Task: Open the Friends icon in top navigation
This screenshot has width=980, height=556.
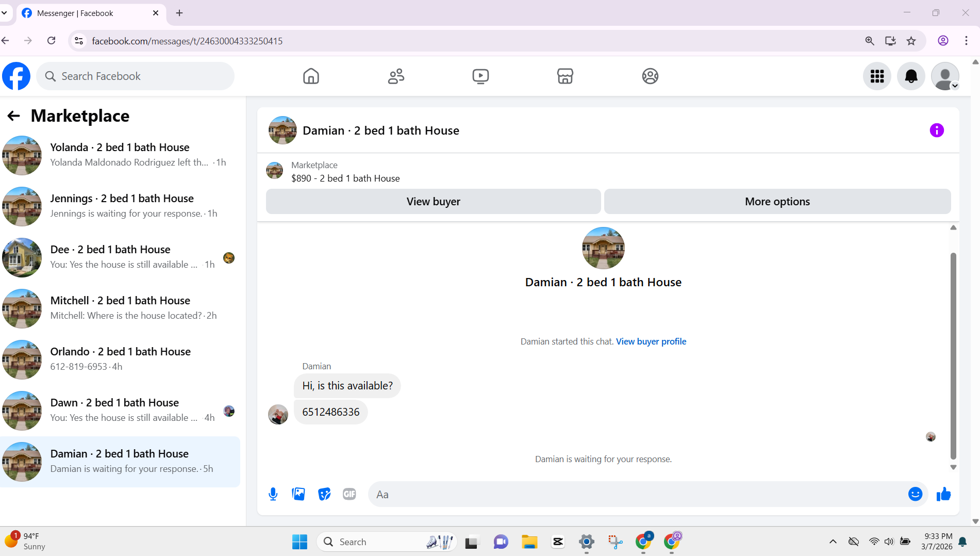Action: click(396, 76)
